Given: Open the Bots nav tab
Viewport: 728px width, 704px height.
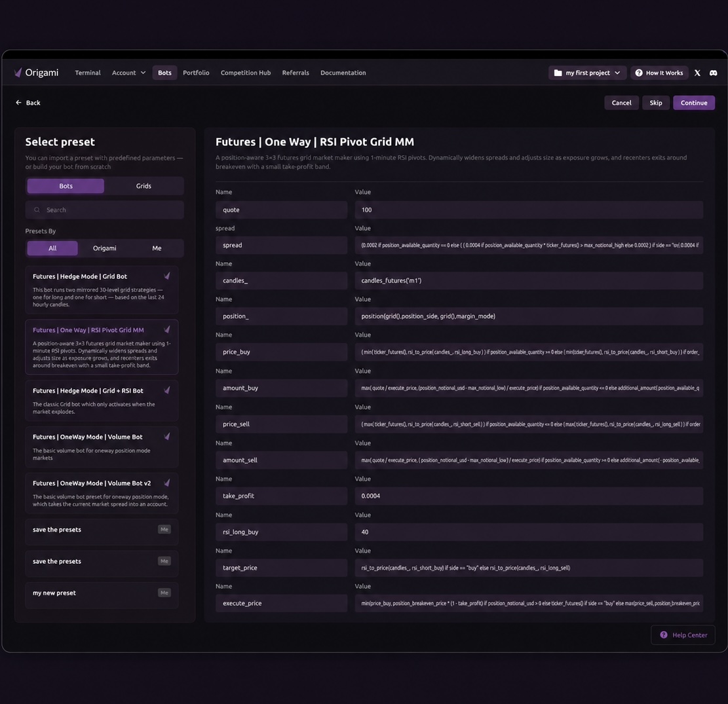Looking at the screenshot, I should (x=165, y=73).
